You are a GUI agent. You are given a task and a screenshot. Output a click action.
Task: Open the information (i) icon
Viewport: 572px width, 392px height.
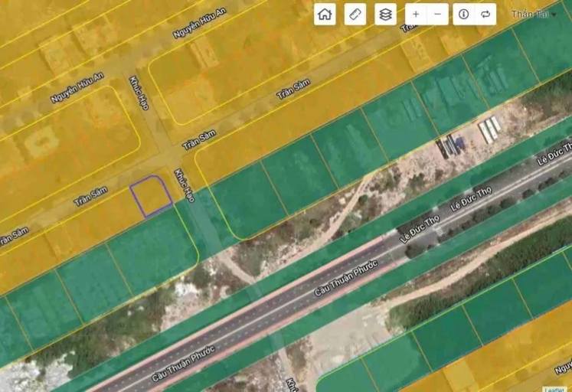click(x=463, y=14)
